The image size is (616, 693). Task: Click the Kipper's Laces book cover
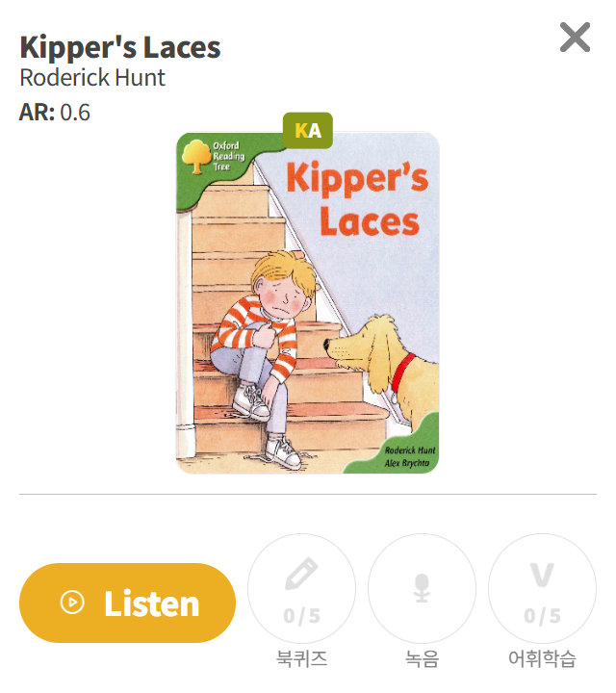308,303
